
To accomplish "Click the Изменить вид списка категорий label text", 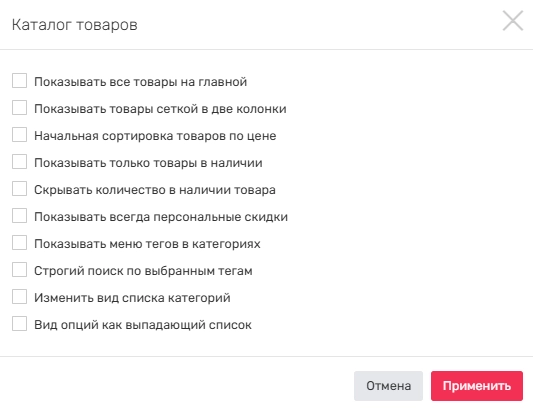I will (132, 298).
